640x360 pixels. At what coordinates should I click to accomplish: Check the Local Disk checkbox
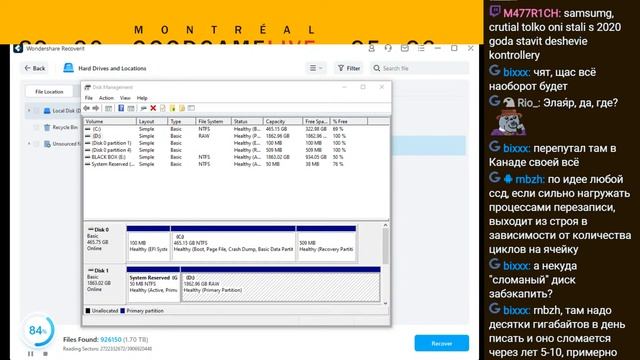(37, 111)
